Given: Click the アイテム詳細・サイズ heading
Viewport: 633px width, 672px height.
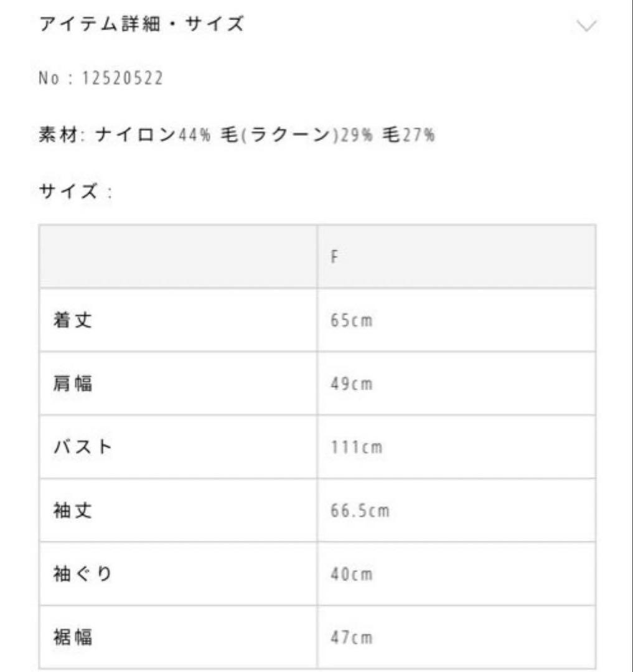Looking at the screenshot, I should pos(142,24).
